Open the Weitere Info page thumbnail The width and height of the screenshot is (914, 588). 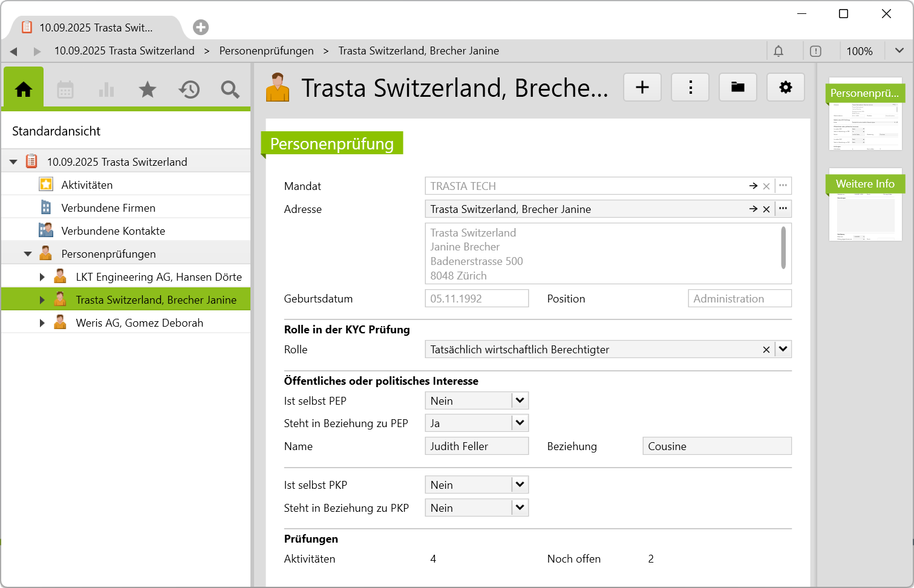(x=865, y=206)
